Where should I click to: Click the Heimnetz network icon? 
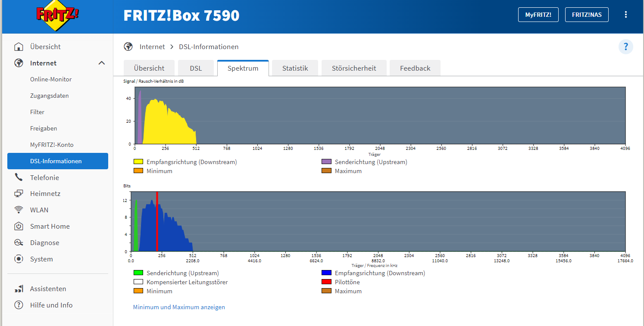pos(19,194)
